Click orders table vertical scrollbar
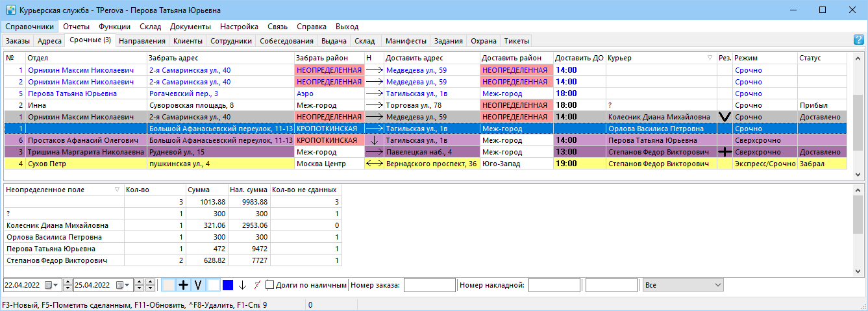 858,116
